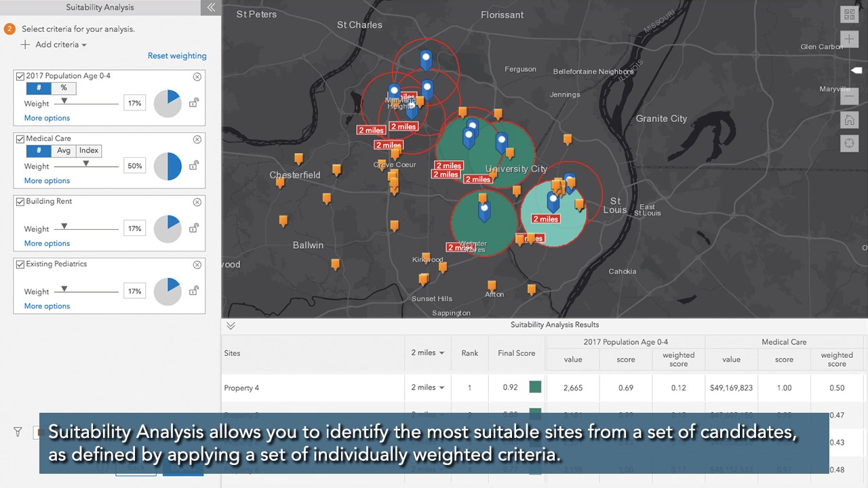The height and width of the screenshot is (488, 868).
Task: Click the Reset weighting link
Action: click(x=177, y=56)
